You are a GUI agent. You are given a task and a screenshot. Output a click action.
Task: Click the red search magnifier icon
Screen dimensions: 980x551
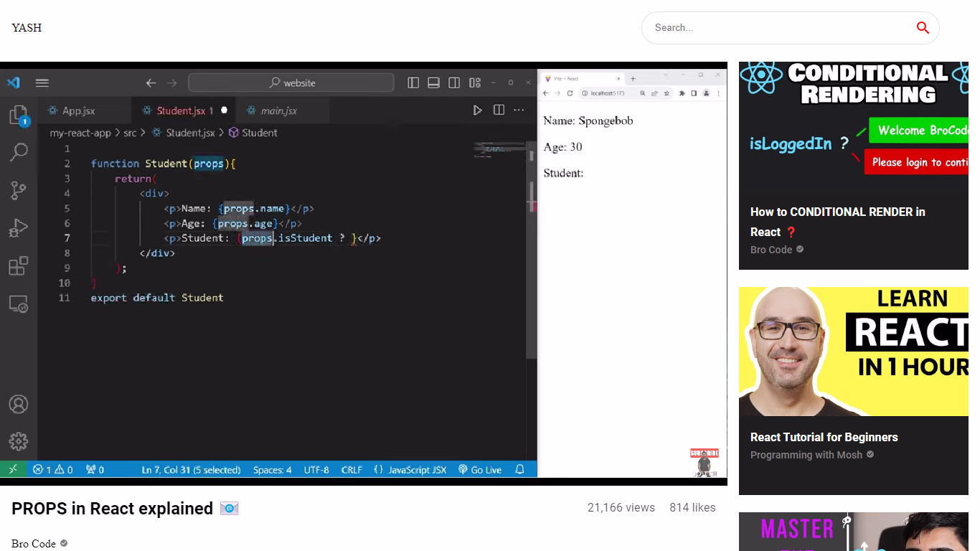pos(923,28)
